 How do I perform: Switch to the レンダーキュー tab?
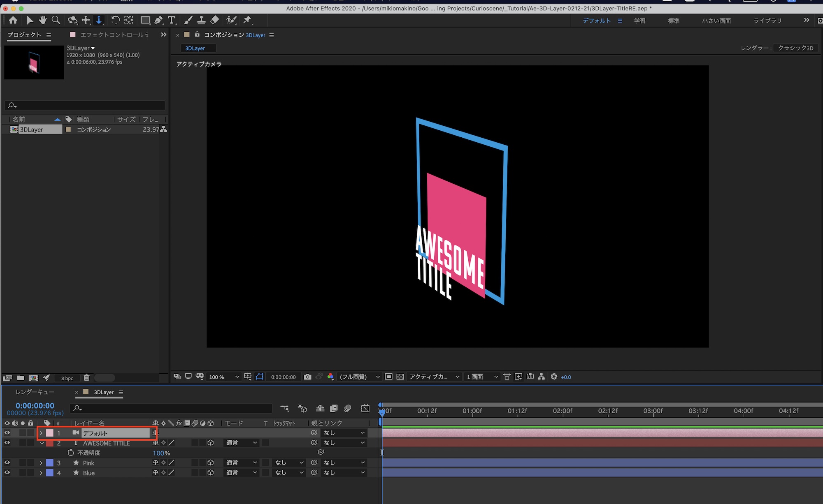coord(35,392)
